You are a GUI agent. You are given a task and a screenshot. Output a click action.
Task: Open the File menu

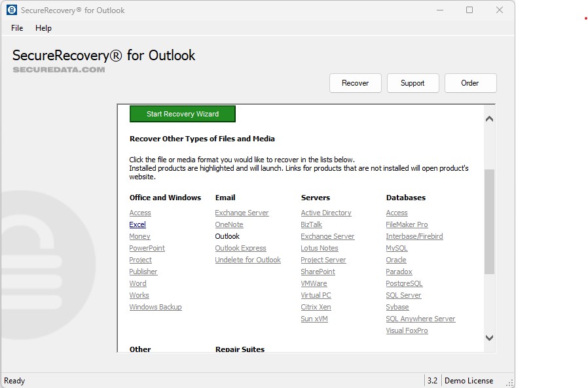(16, 28)
